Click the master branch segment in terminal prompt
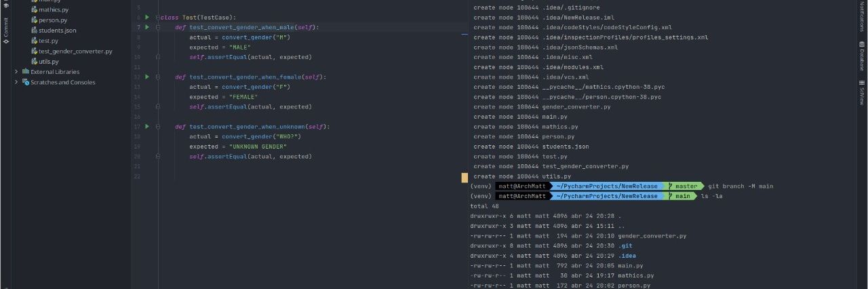Viewport: 868px width, 289px height. [683, 186]
